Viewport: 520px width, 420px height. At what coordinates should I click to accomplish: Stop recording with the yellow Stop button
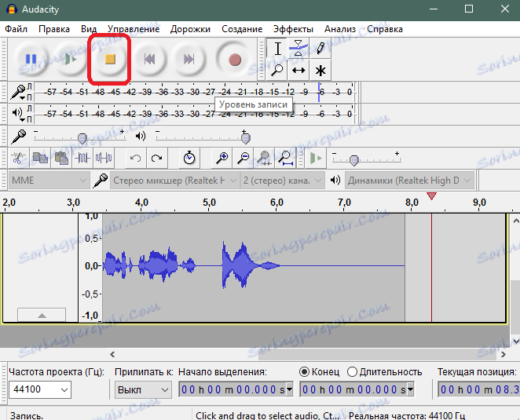110,60
